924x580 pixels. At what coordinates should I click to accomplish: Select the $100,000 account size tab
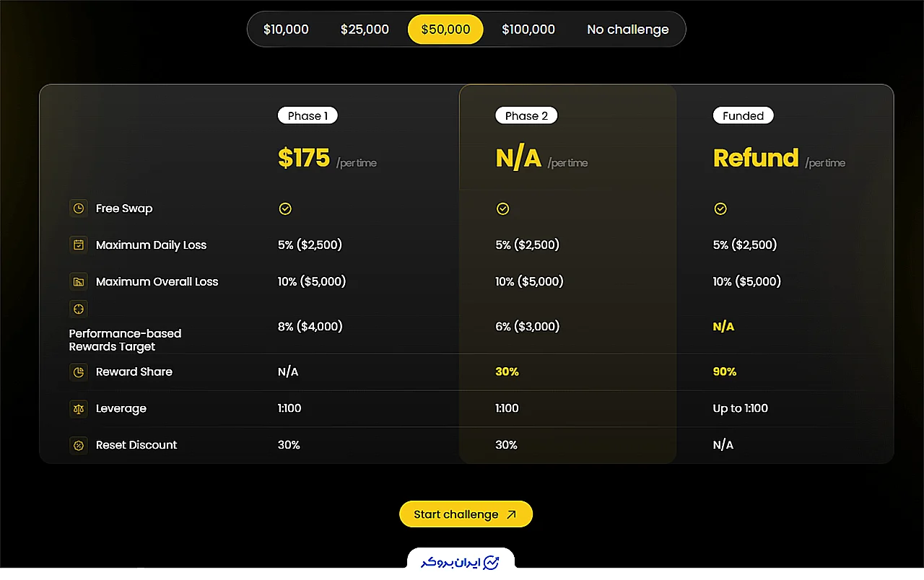pyautogui.click(x=528, y=30)
